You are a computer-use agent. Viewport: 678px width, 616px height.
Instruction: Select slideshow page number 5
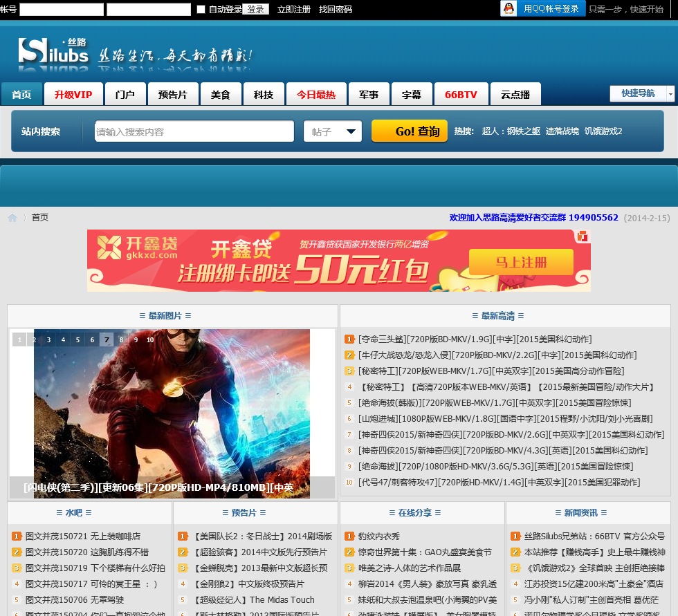pyautogui.click(x=77, y=339)
